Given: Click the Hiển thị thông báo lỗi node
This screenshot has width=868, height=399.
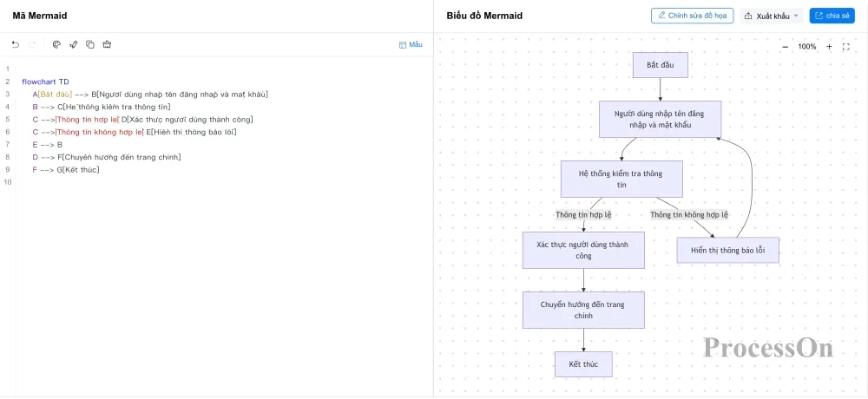Looking at the screenshot, I should click(728, 250).
